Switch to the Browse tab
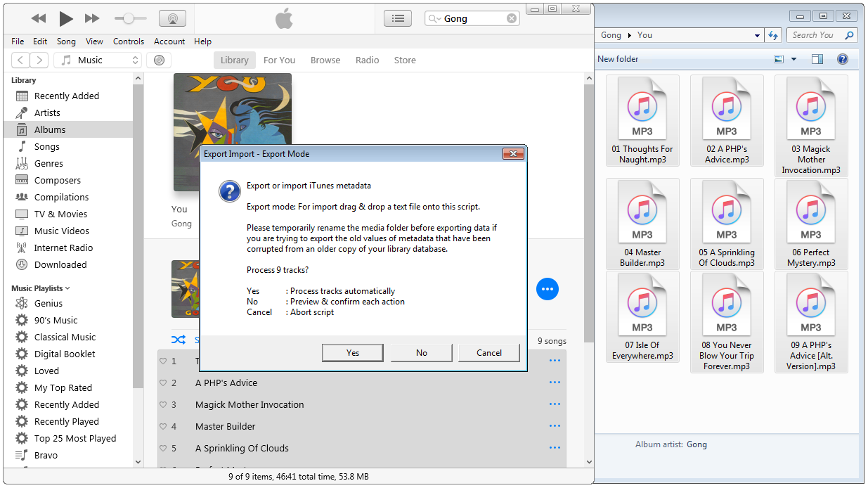The width and height of the screenshot is (868, 488). (325, 60)
